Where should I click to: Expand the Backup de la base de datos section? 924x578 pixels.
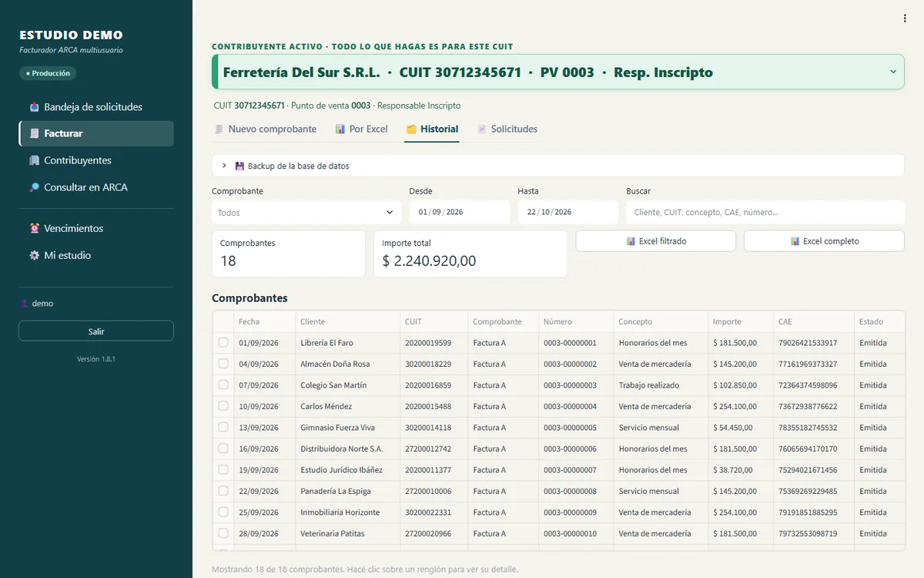[x=558, y=166]
